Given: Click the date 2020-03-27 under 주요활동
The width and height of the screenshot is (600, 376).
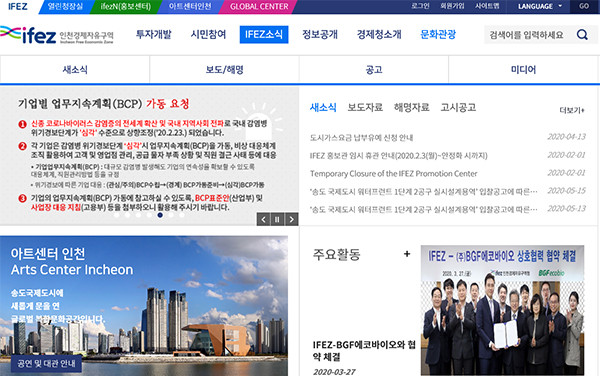Looking at the screenshot, I should 334,372.
